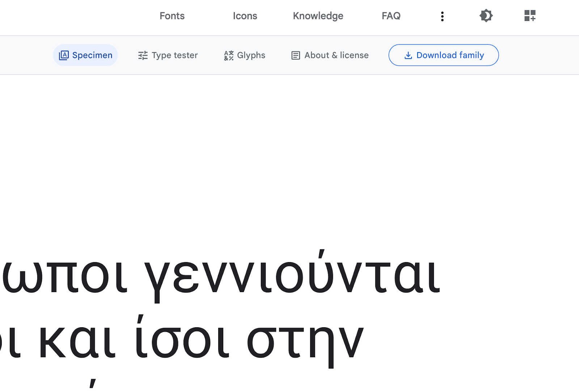Go to Icons in the top navigation
The width and height of the screenshot is (579, 392).
pyautogui.click(x=245, y=16)
